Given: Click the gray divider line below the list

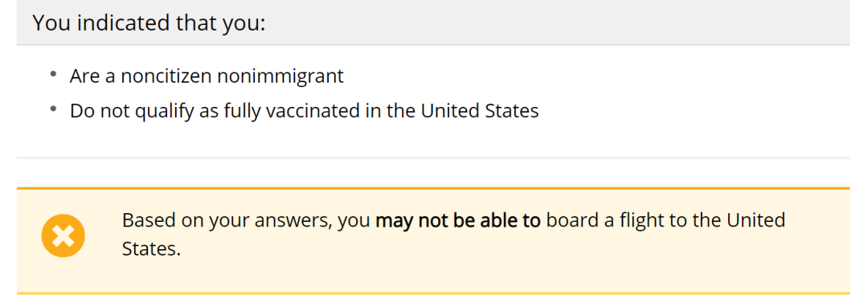Looking at the screenshot, I should [433, 158].
